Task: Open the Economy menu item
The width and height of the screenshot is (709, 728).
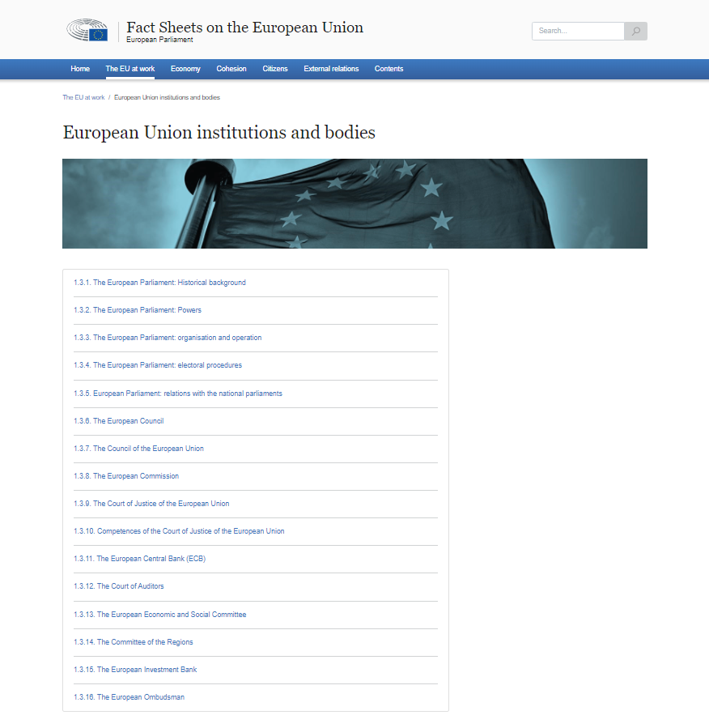Action: (185, 69)
